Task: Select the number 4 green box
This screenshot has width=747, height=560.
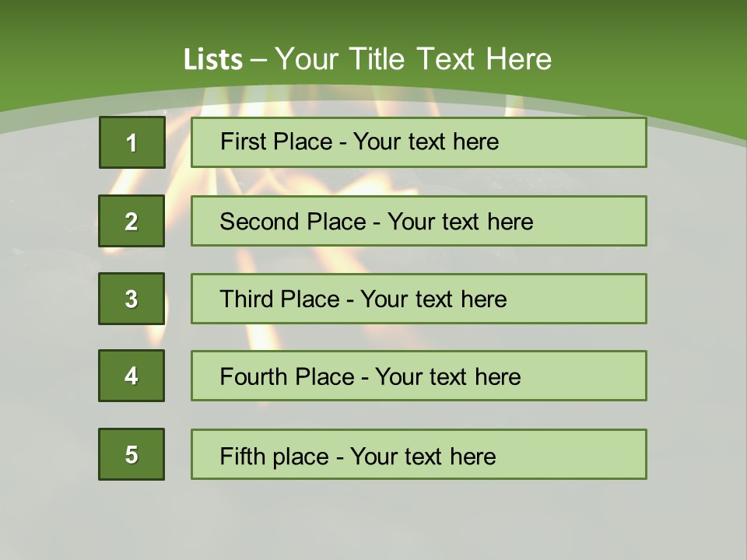Action: click(132, 376)
